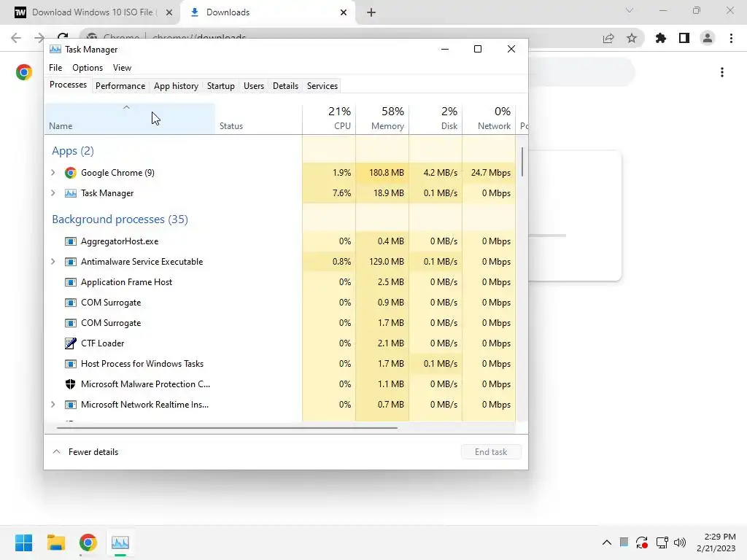The height and width of the screenshot is (560, 747).
Task: Click the AggregatorHost.exe process icon
Action: (71, 241)
